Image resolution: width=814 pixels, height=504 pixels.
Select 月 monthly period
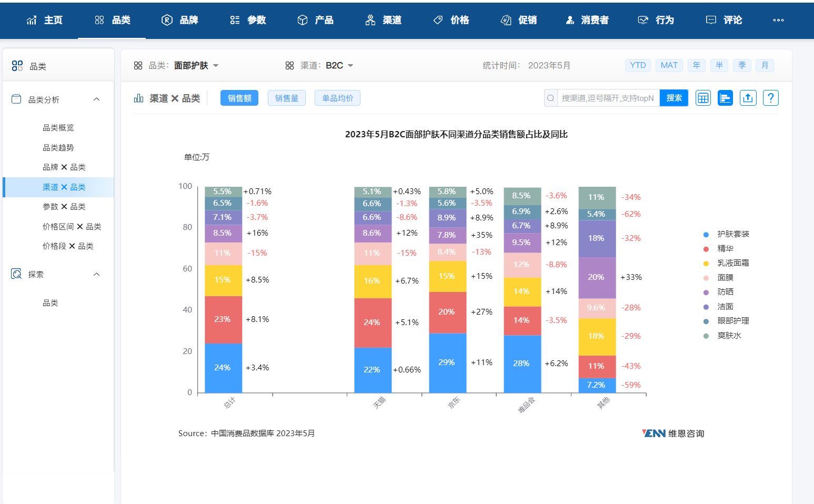(765, 65)
